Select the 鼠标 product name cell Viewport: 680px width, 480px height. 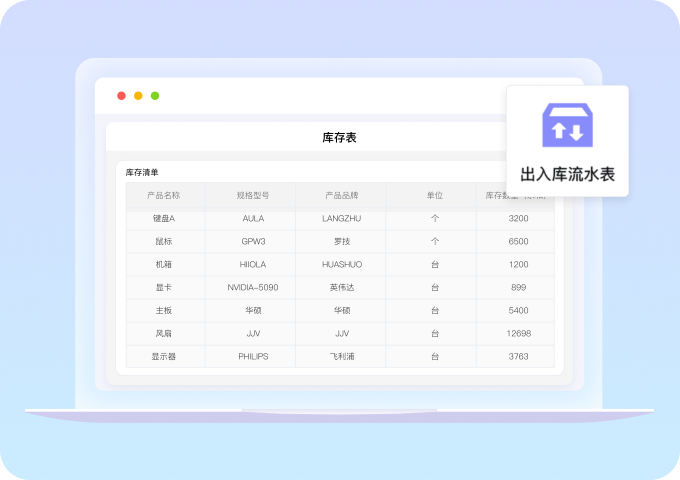[x=163, y=241]
